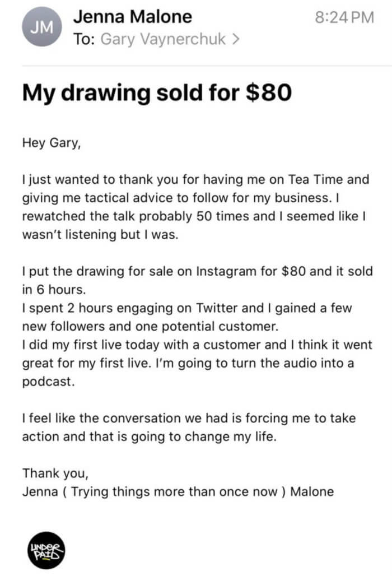Select the word podcast in the message
The height and width of the screenshot is (576, 392).
click(x=49, y=382)
